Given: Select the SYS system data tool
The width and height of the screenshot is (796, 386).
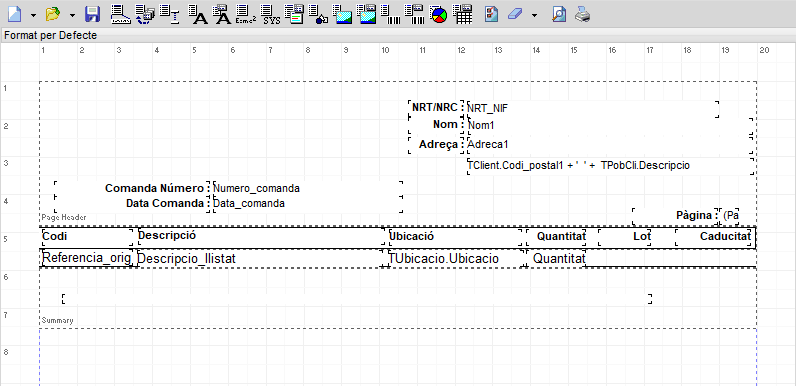Looking at the screenshot, I should [x=270, y=14].
